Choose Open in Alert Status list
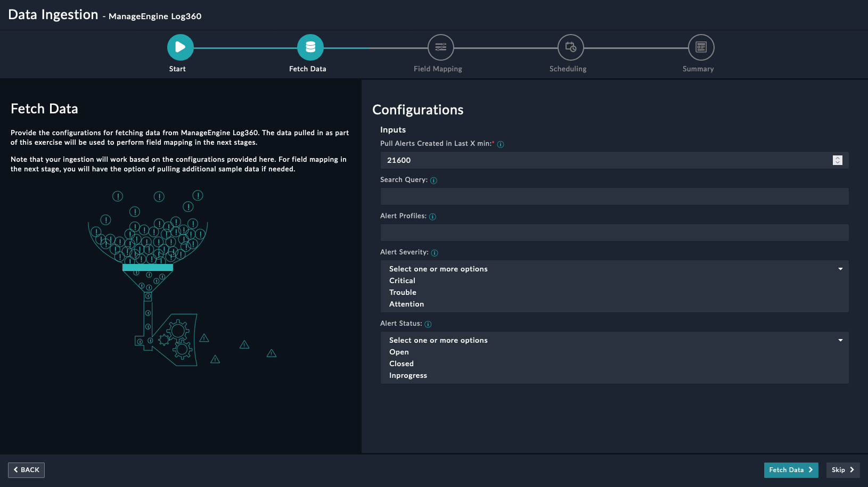868x487 pixels. [399, 352]
